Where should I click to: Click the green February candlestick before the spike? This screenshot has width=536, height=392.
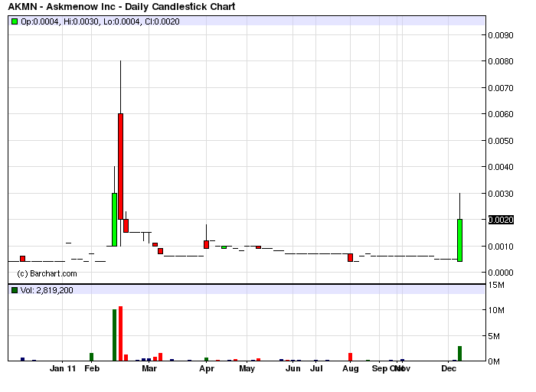coord(115,220)
